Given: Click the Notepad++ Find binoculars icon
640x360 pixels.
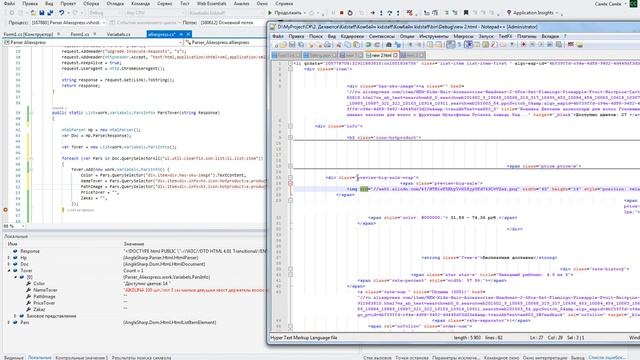Looking at the screenshot, I should coord(389,45).
